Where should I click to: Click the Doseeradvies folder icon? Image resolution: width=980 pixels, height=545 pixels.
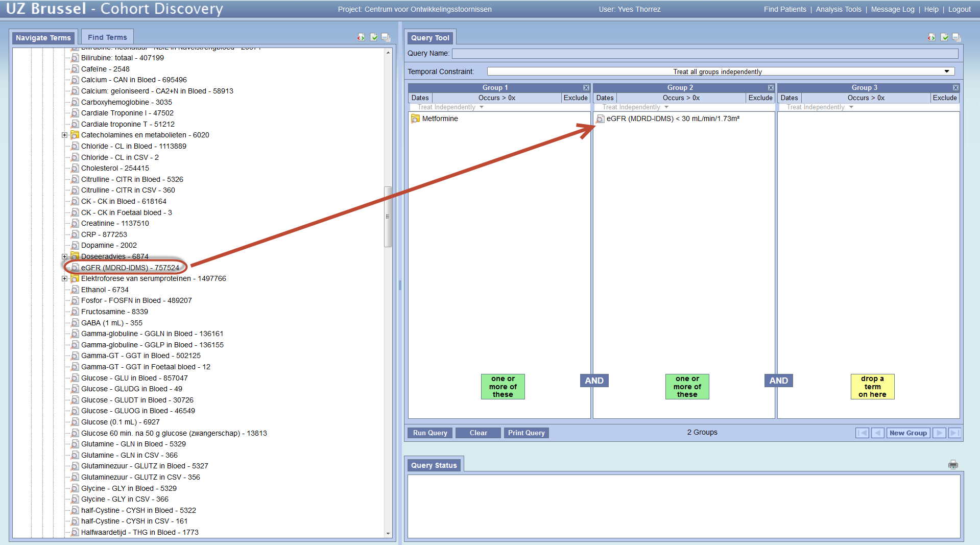click(x=75, y=256)
